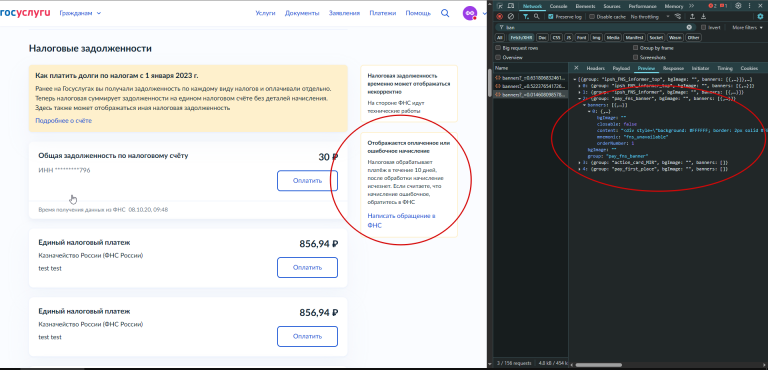The width and height of the screenshot is (768, 370).
Task: Click the Gosuslugi search magnifier icon
Action: click(445, 13)
